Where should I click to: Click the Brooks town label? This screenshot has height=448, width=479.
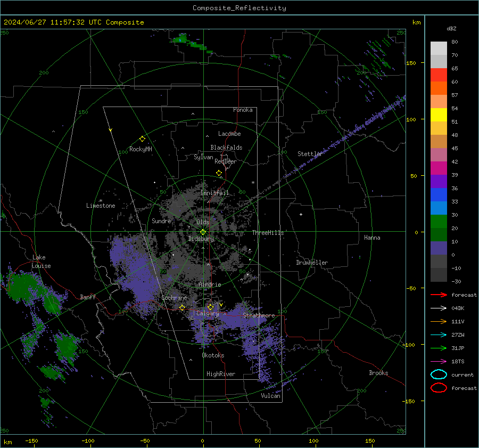pyautogui.click(x=378, y=373)
